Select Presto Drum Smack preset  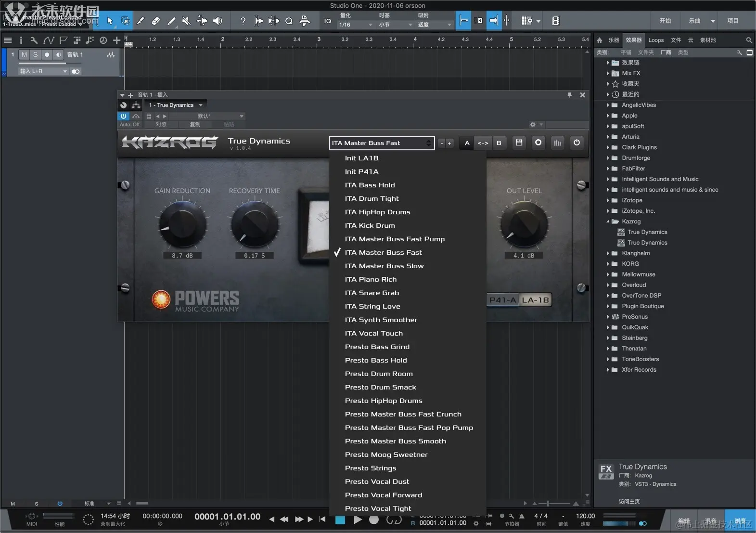[380, 387]
